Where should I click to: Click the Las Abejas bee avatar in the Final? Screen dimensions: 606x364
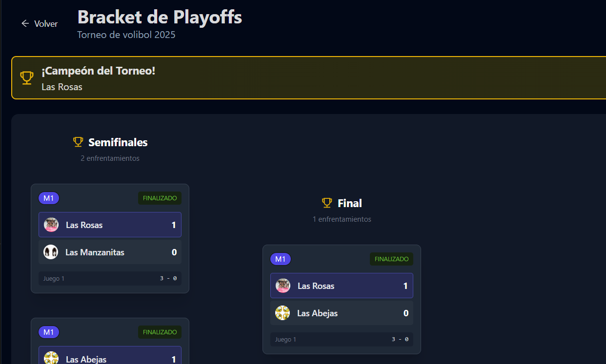point(283,313)
